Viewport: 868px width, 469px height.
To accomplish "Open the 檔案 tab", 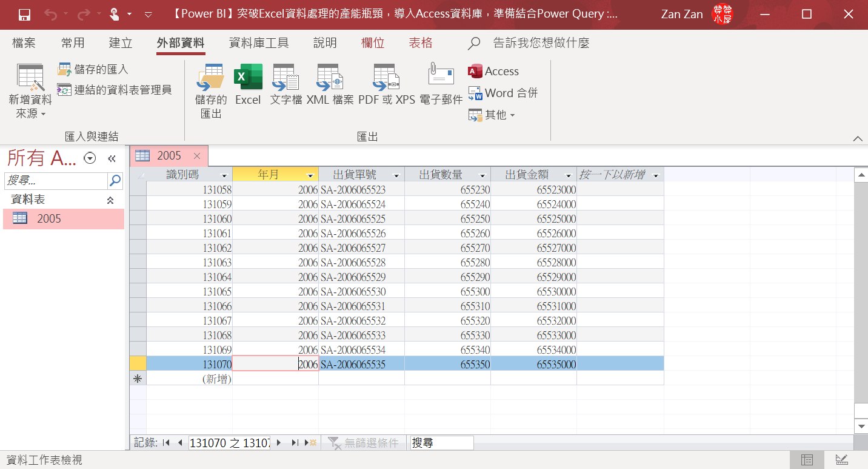I will pyautogui.click(x=24, y=43).
